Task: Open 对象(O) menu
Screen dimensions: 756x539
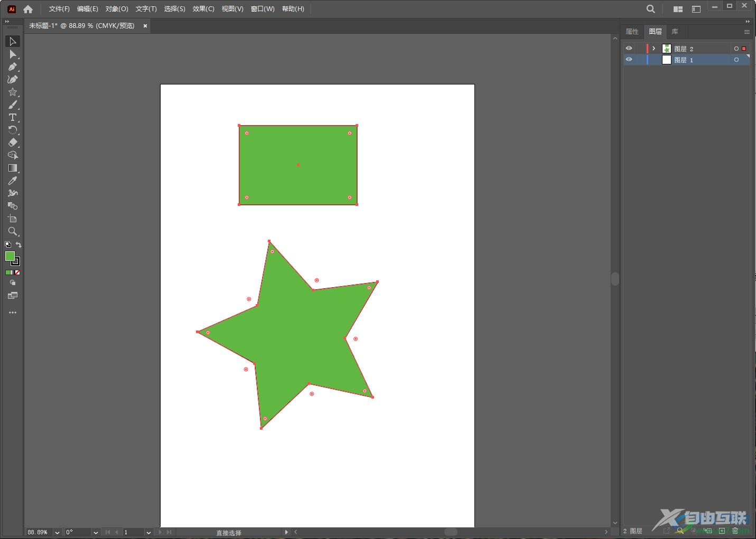Action: (x=117, y=9)
